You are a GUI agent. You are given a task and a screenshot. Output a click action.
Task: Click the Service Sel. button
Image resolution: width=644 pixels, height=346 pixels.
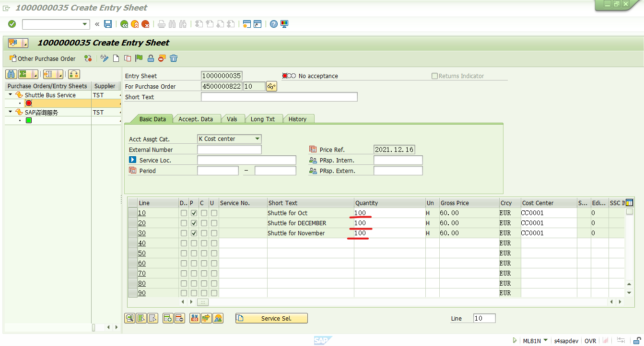(271, 318)
